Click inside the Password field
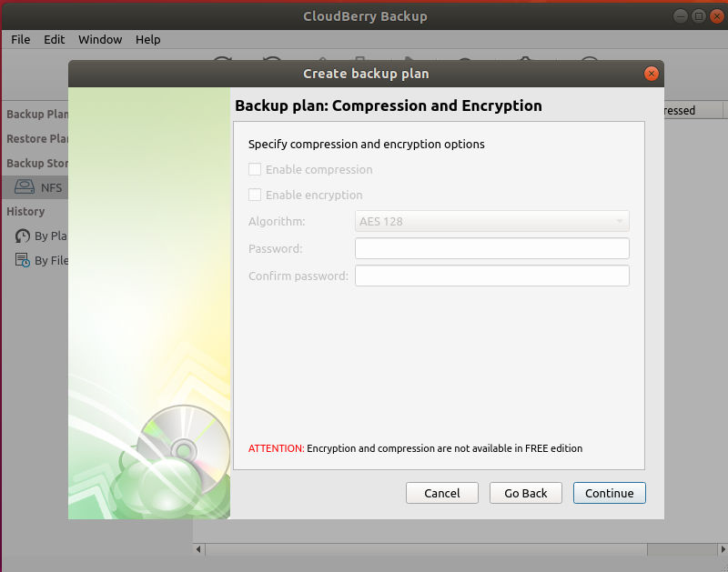Screen dimensions: 728x572 pos(491,247)
